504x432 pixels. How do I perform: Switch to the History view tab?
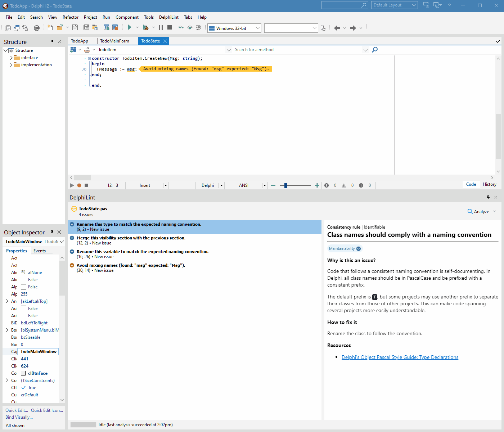490,184
